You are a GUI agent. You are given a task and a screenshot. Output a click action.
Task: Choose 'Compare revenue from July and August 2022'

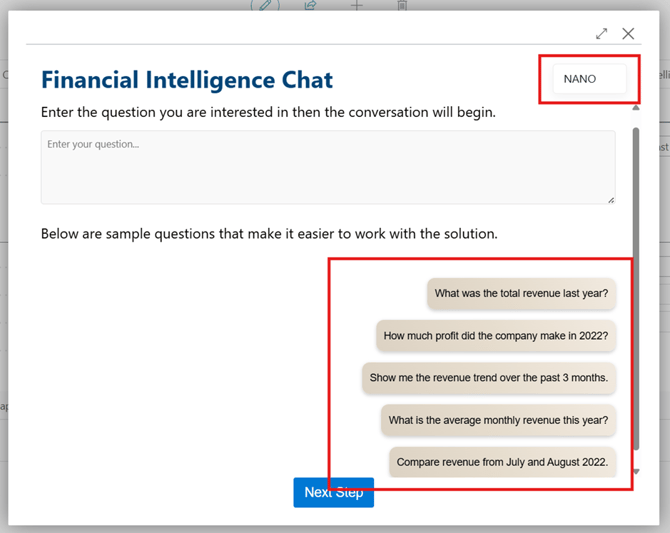click(x=502, y=462)
